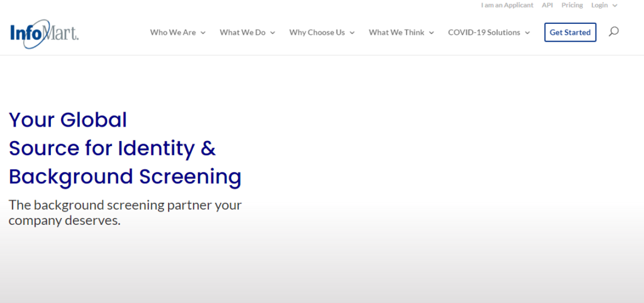Go to homepage via InfoMart logo
The image size is (644, 303).
(x=45, y=33)
